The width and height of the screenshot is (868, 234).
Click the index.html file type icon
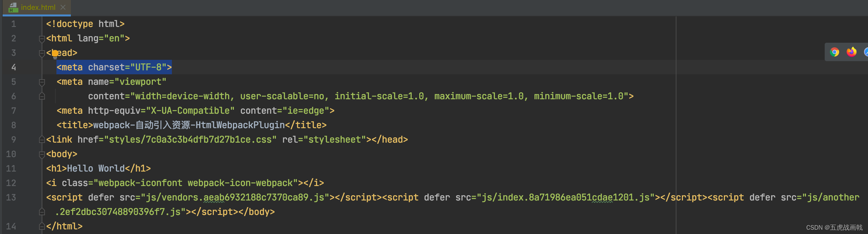pos(13,7)
